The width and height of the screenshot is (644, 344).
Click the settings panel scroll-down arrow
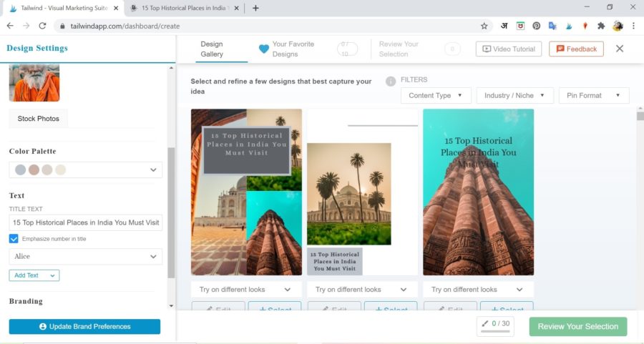tap(171, 306)
